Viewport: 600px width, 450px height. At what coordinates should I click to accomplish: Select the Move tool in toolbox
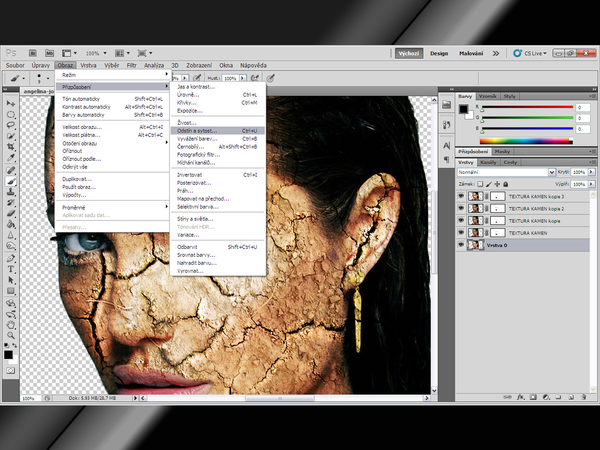10,104
